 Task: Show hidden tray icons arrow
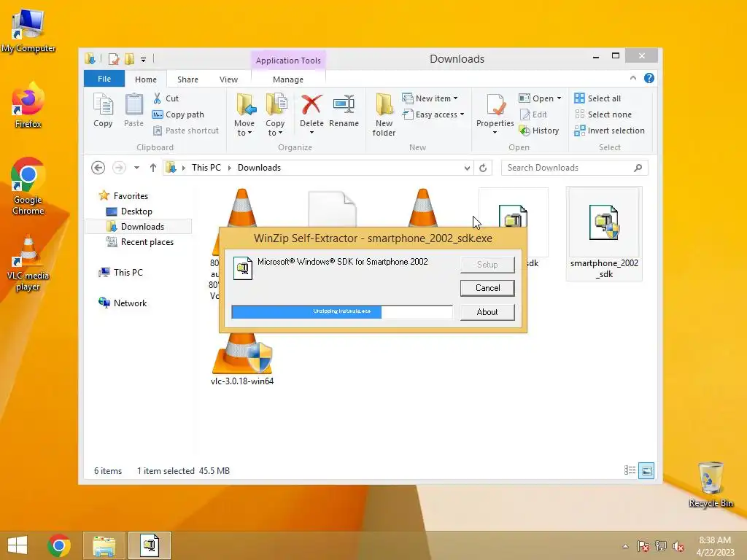(x=625, y=546)
